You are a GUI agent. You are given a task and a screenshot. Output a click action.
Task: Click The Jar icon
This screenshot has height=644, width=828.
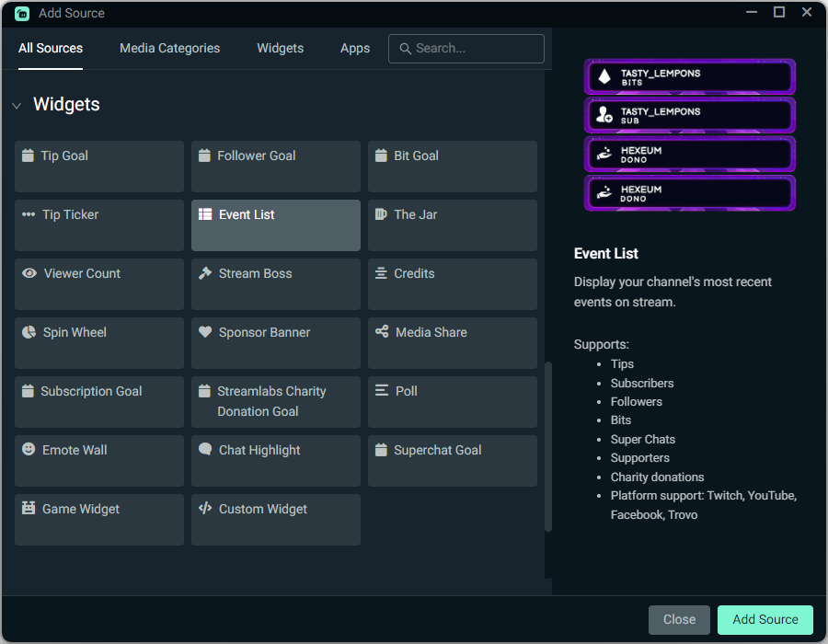[381, 213]
